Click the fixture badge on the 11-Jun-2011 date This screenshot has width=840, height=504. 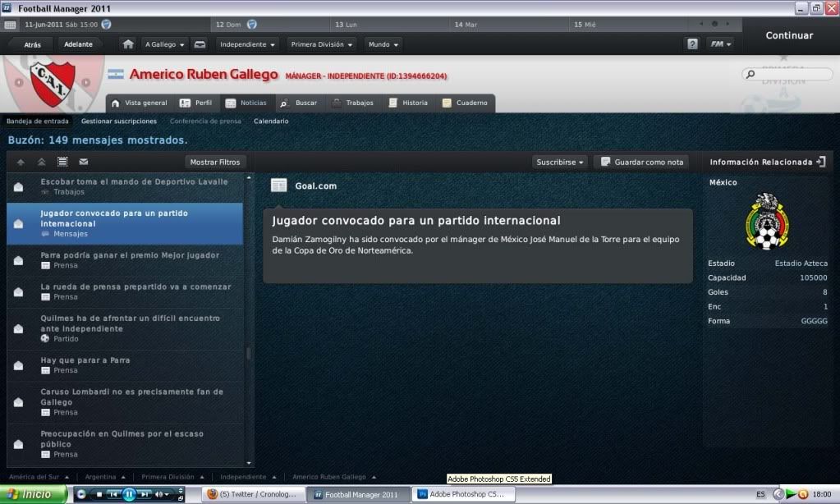pyautogui.click(x=106, y=24)
